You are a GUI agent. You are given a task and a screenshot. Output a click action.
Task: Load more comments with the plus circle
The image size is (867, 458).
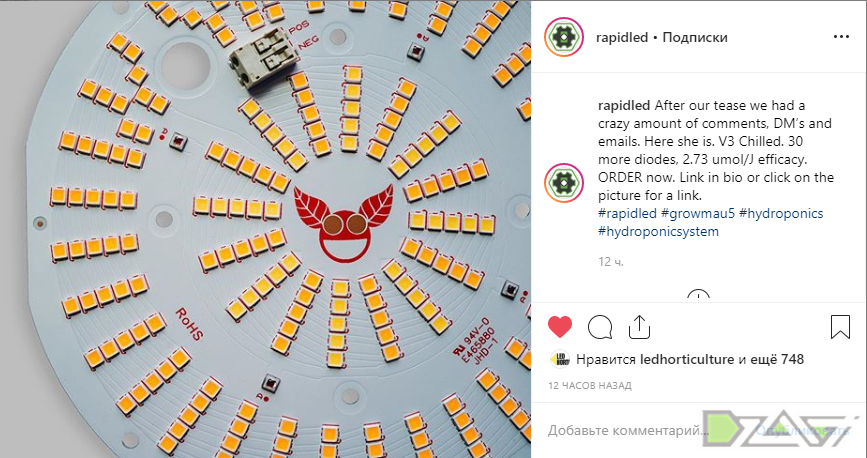click(x=698, y=295)
